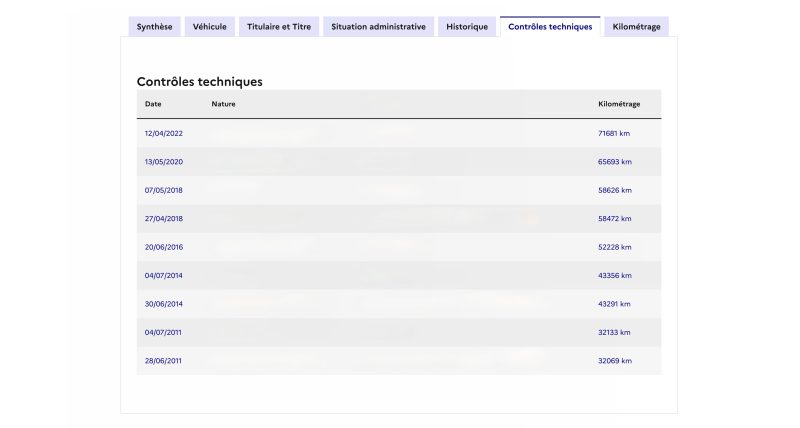
Task: Select the 20/06/2016 inspection date
Action: coord(164,247)
